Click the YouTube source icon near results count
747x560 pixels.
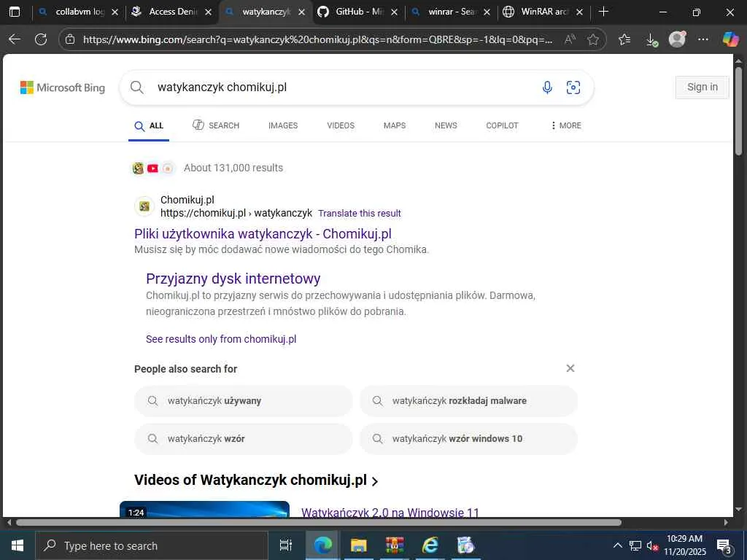click(x=152, y=168)
